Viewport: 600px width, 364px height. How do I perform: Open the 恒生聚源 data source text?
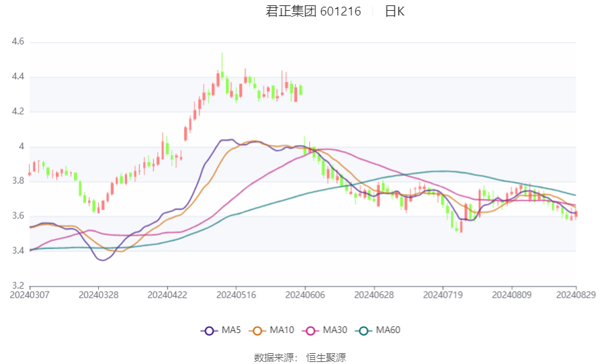coord(326,358)
